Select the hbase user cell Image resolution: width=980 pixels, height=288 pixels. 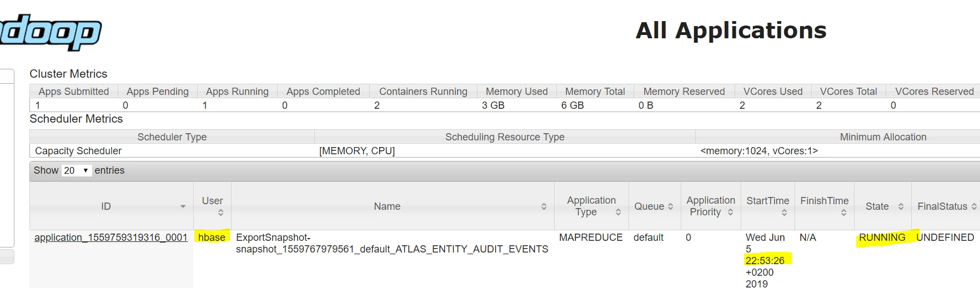pos(212,238)
